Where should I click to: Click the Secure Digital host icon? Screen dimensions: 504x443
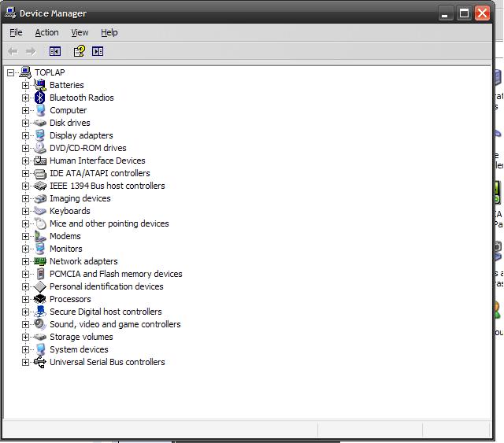[40, 312]
